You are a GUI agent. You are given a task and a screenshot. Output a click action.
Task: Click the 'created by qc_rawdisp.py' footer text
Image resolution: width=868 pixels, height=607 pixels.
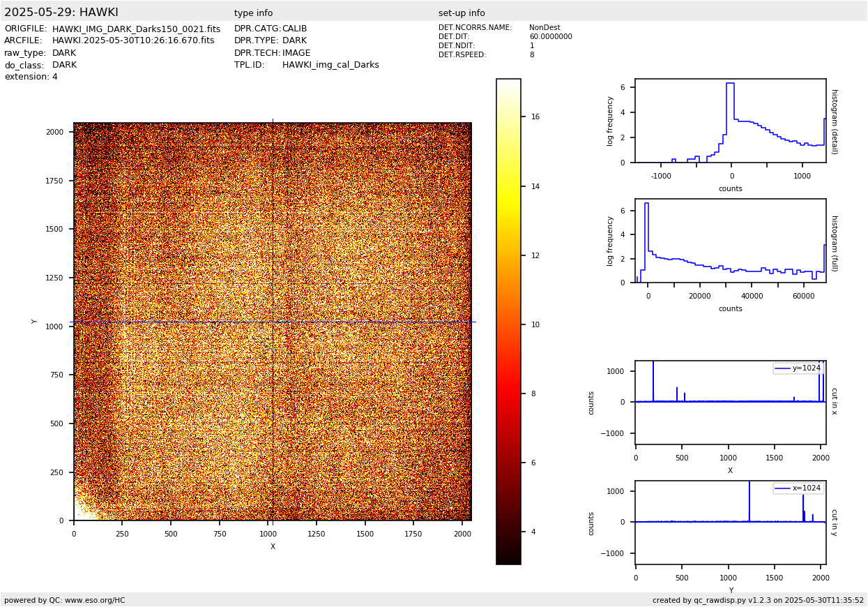tap(758, 600)
